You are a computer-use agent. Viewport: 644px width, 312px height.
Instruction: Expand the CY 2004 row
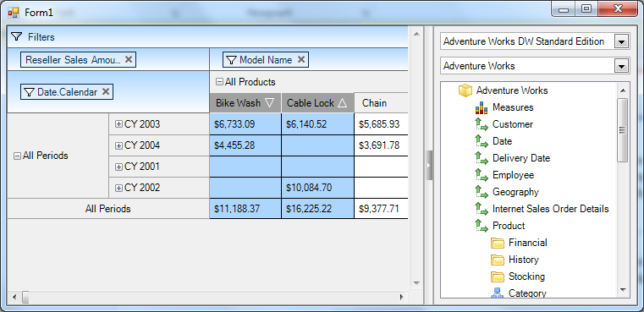click(x=118, y=145)
